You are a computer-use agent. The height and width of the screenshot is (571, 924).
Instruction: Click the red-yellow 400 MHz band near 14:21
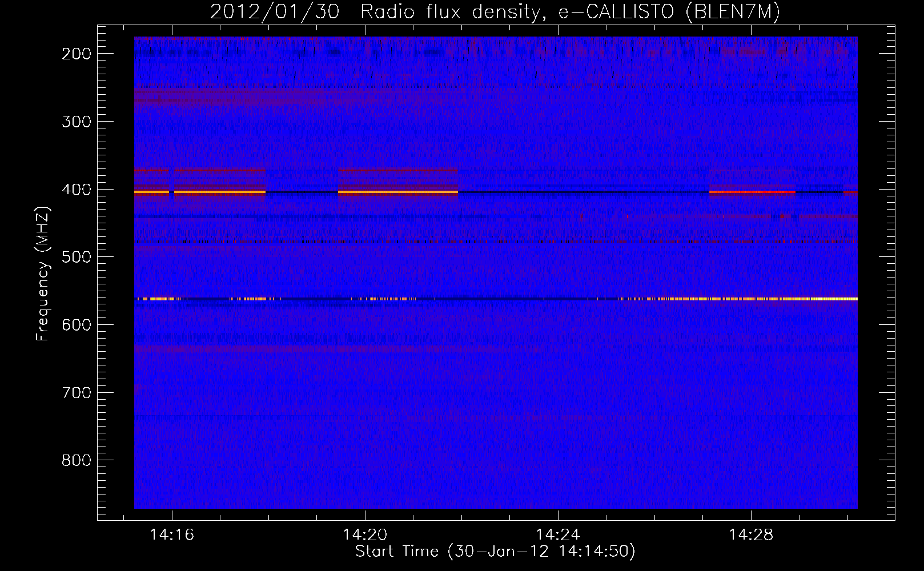click(398, 192)
